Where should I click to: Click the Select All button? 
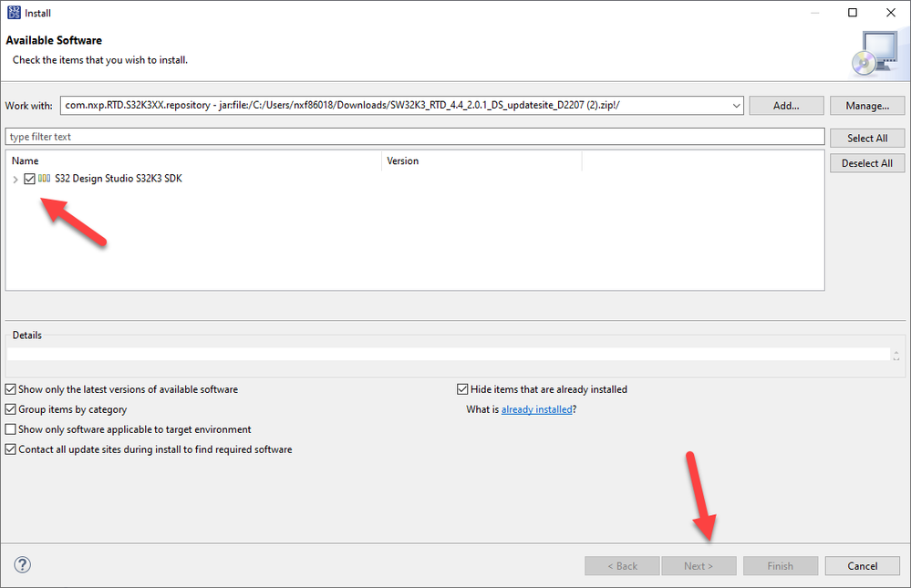[867, 139]
